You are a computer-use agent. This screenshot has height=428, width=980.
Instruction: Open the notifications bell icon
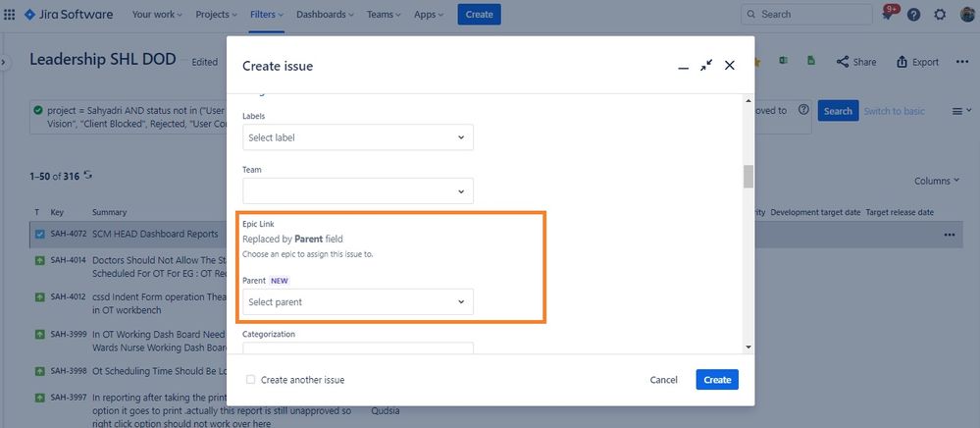[888, 15]
